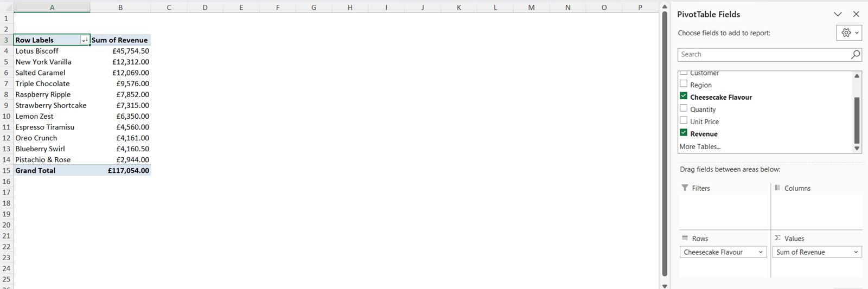Tick the Region field checkbox

(x=684, y=84)
